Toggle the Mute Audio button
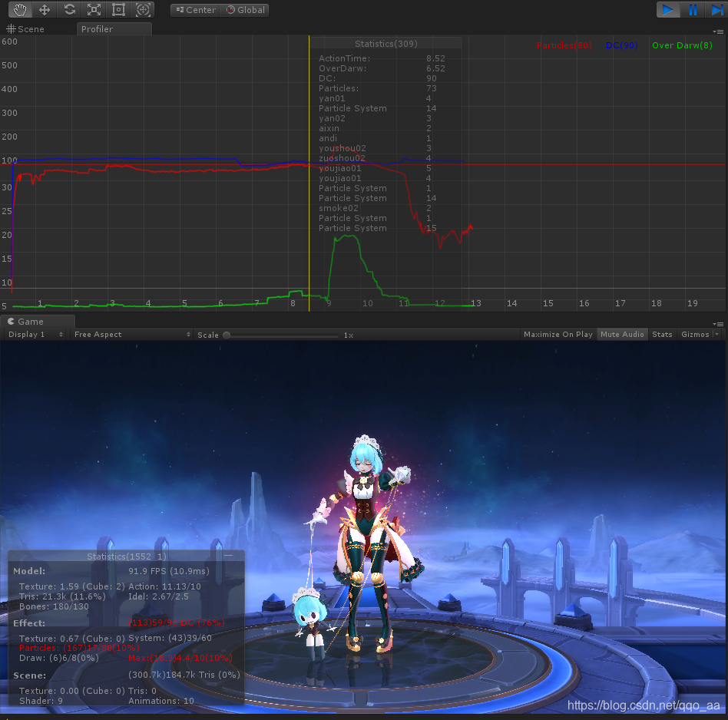Image resolution: width=728 pixels, height=720 pixels. pyautogui.click(x=622, y=334)
